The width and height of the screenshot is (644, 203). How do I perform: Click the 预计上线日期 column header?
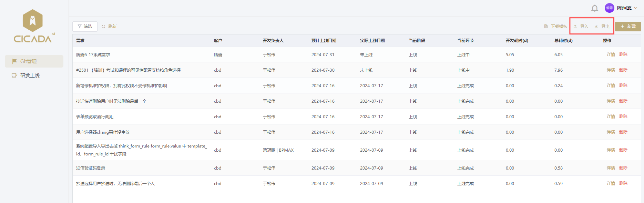324,41
